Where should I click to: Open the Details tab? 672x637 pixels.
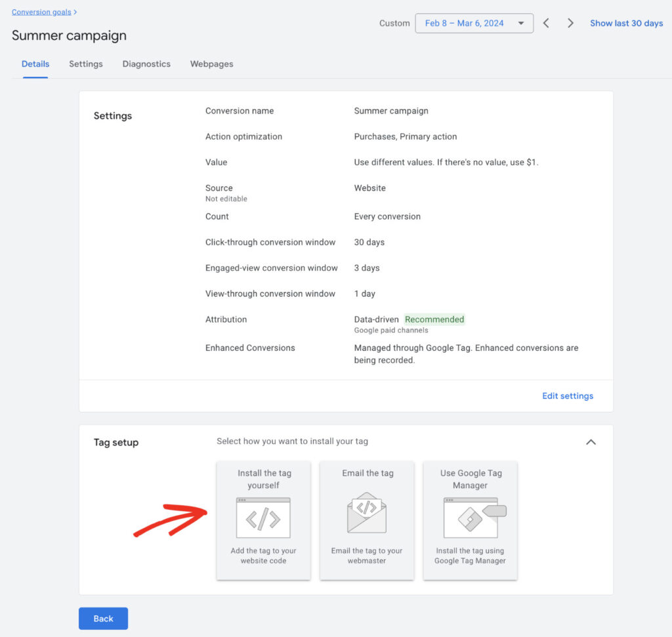pyautogui.click(x=35, y=64)
